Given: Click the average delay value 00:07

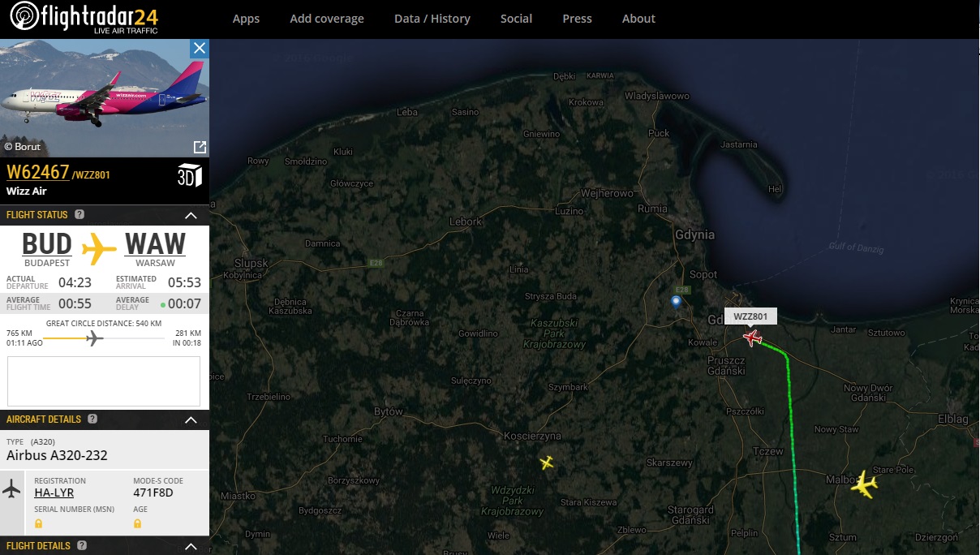Looking at the screenshot, I should click(184, 304).
